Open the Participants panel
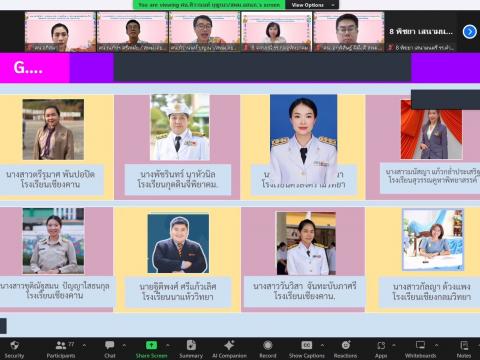This screenshot has width=480, height=360. coord(61,349)
